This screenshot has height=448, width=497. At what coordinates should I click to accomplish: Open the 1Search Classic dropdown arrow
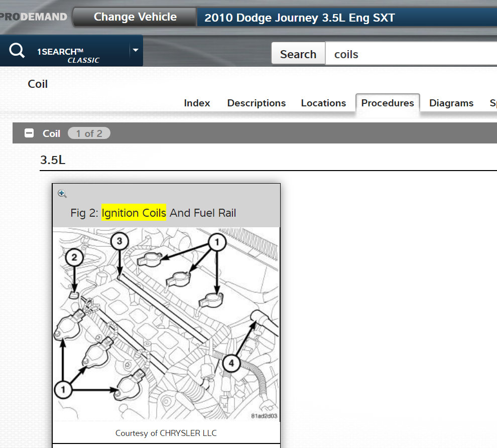136,50
